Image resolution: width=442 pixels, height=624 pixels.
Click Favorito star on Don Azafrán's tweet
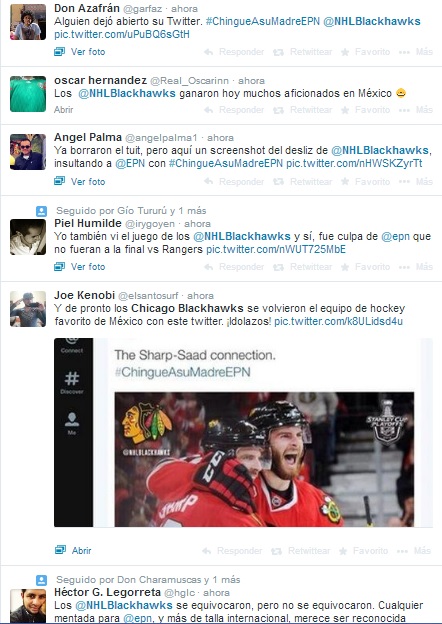[x=345, y=52]
